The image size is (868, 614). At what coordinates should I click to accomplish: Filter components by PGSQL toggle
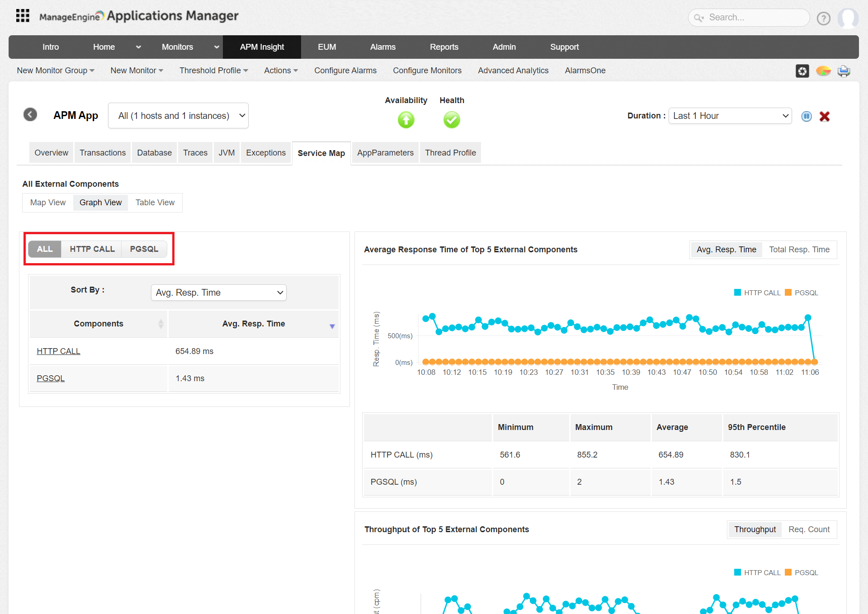(144, 249)
